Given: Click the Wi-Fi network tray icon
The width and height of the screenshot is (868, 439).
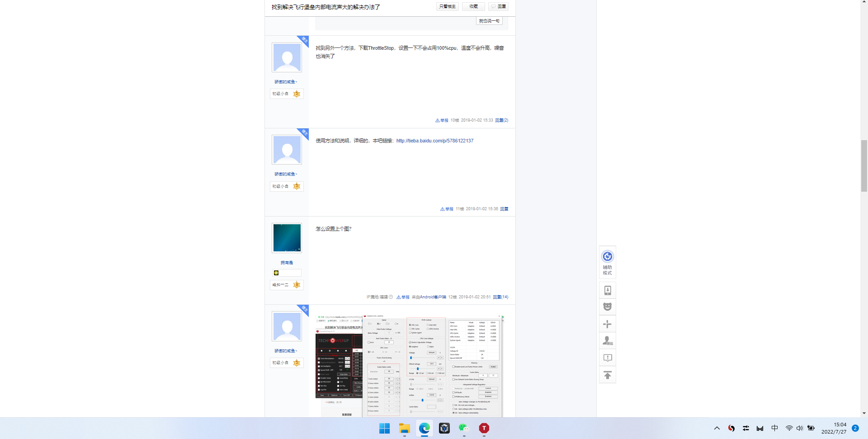Looking at the screenshot, I should [x=789, y=428].
